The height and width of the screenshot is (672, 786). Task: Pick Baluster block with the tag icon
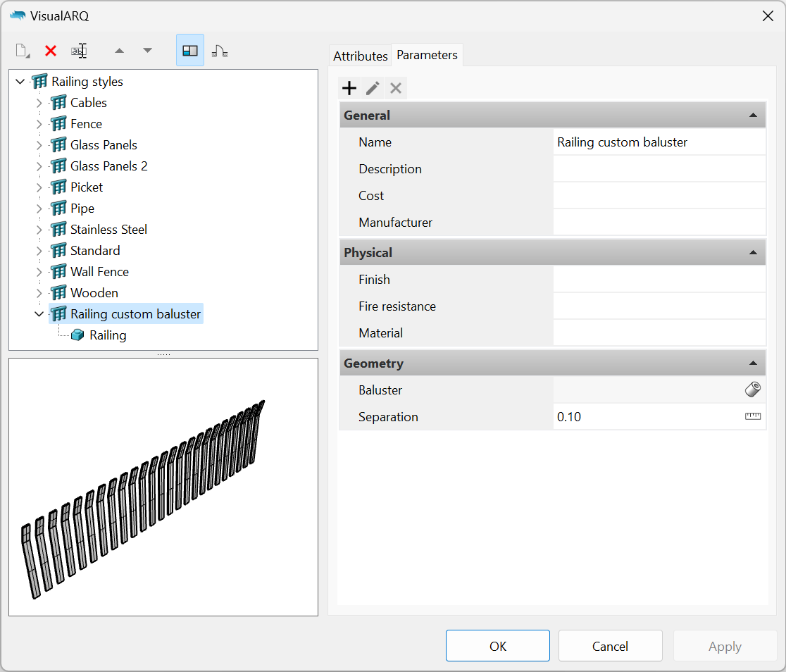point(752,390)
